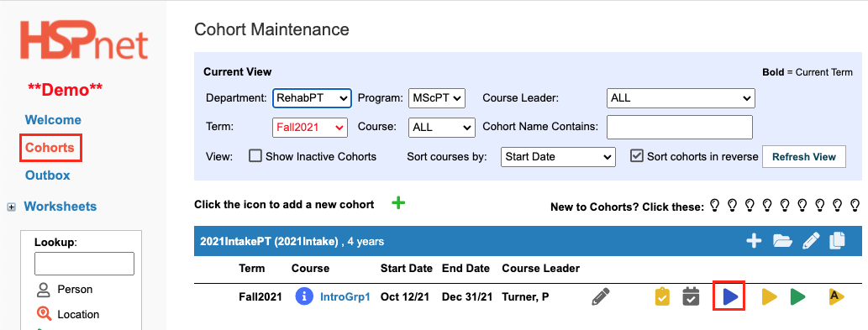Go to the Outbox menu item
The image size is (868, 330).
click(x=48, y=175)
